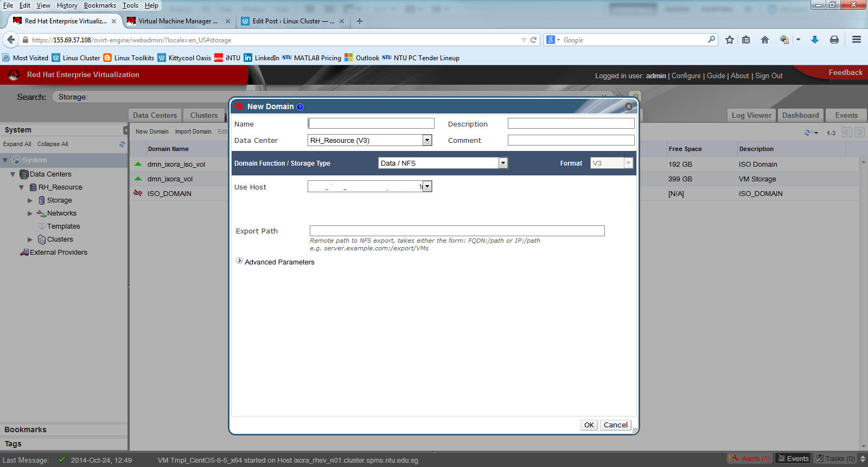This screenshot has height=467, width=868.
Task: Click the Firefox home icon
Action: (x=765, y=40)
